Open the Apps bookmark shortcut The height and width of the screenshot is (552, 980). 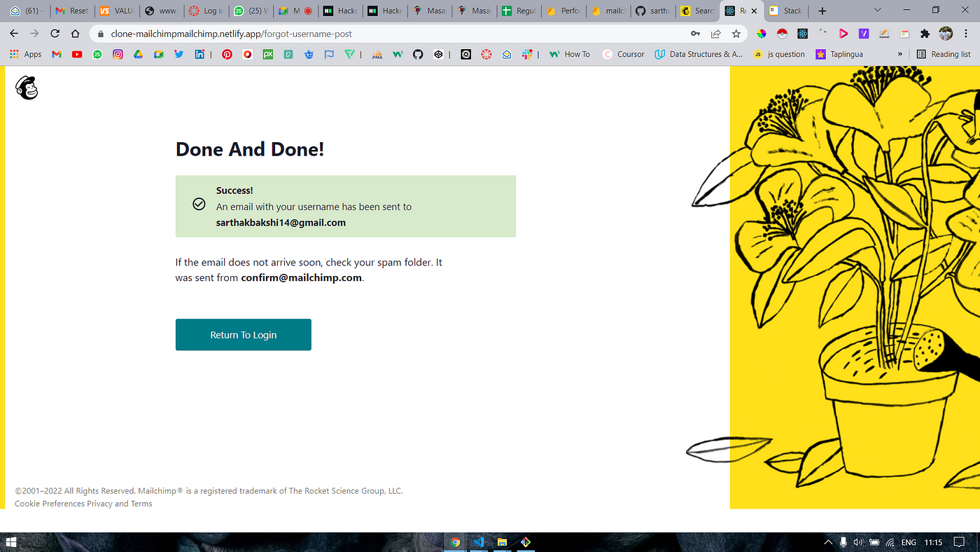click(x=26, y=54)
